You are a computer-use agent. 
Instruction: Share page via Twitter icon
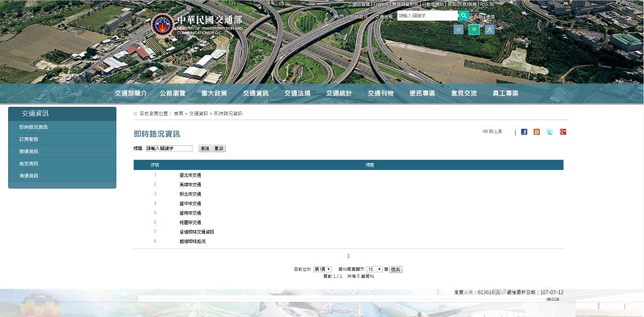click(x=550, y=132)
